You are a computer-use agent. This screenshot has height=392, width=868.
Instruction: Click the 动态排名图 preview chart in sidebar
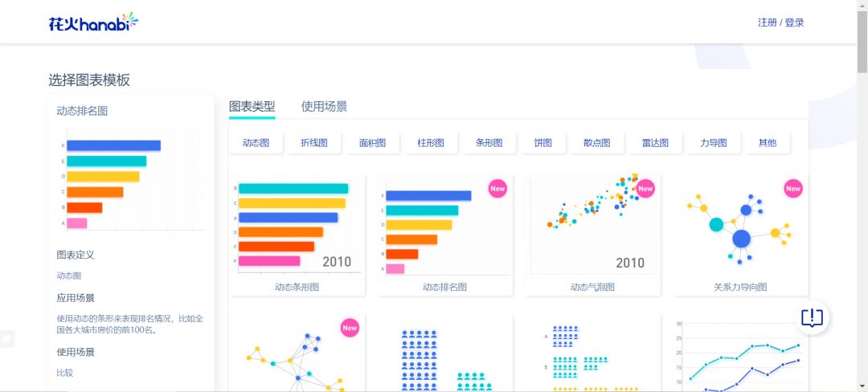(131, 182)
